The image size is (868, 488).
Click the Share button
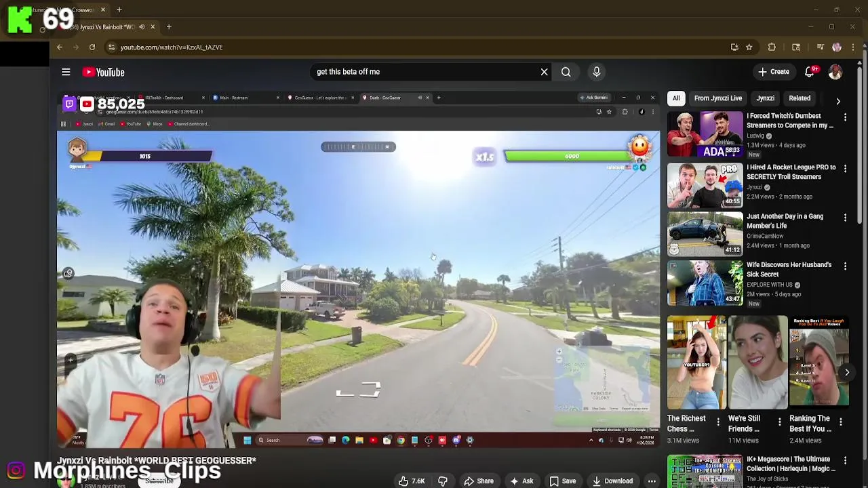coord(479,481)
